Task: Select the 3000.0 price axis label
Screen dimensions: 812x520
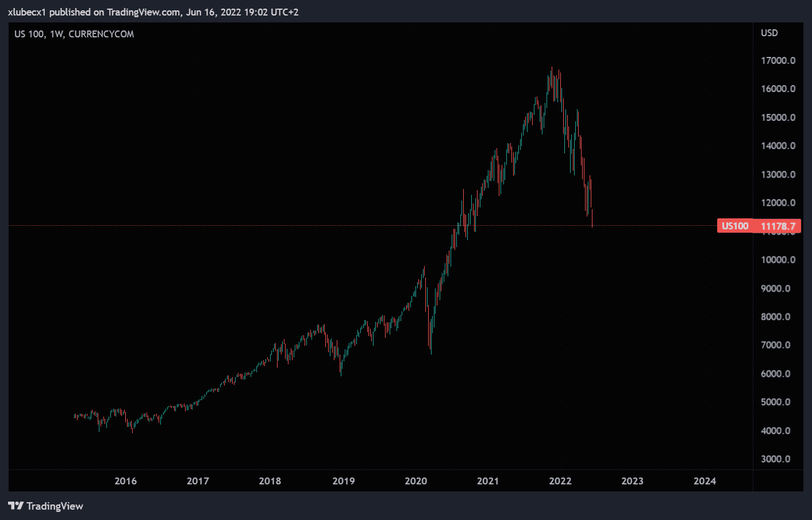Action: pos(775,459)
